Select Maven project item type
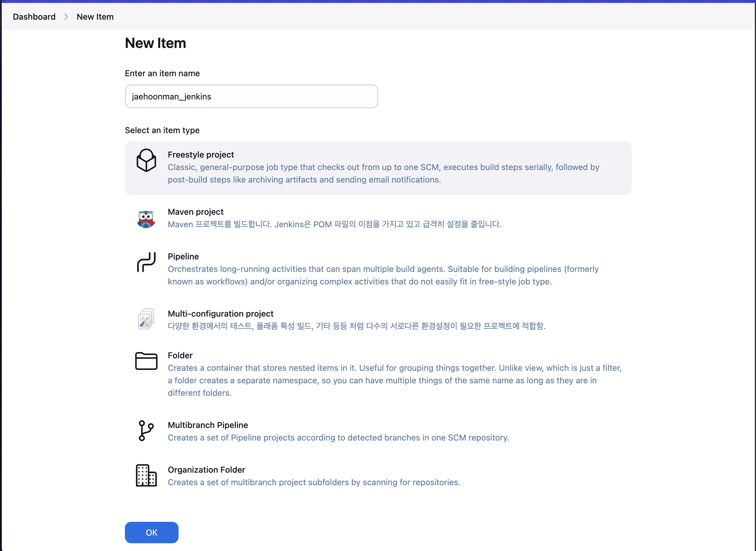 196,212
